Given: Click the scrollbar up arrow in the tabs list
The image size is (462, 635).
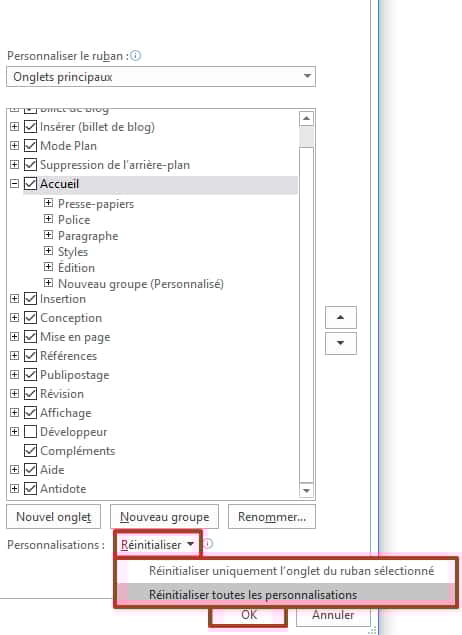Looking at the screenshot, I should pyautogui.click(x=307, y=119).
